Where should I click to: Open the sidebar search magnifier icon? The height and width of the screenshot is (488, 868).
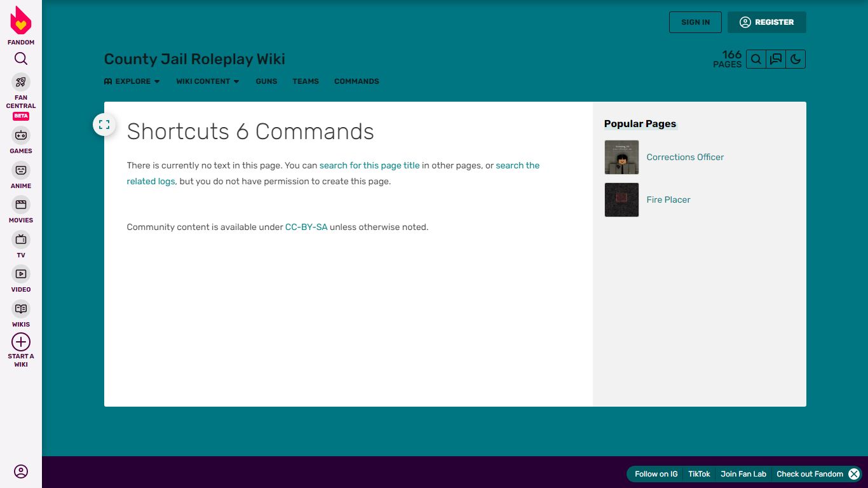coord(21,59)
